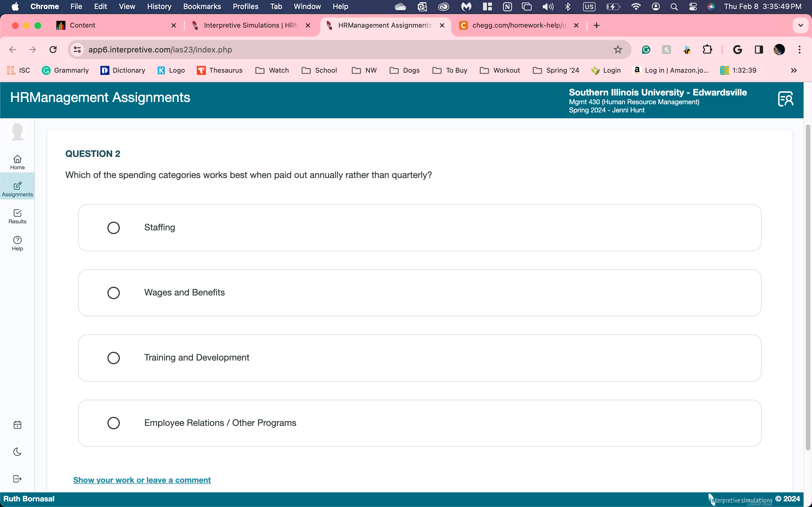
Task: Open the tab search dropdown arrow
Action: [801, 25]
